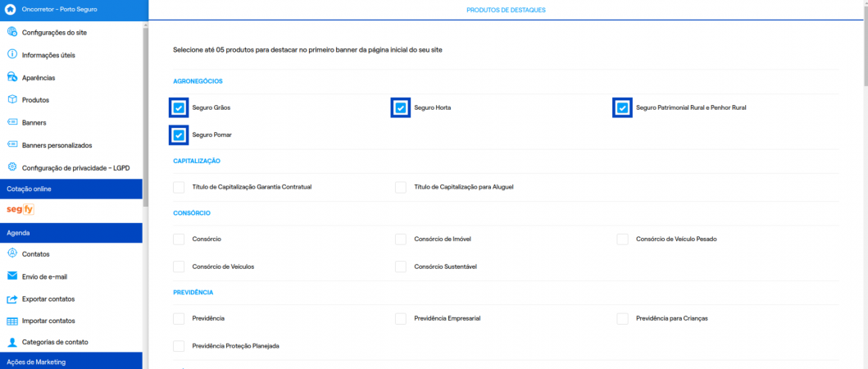
Task: Uncheck the Seguro Grãos checkbox
Action: click(179, 107)
